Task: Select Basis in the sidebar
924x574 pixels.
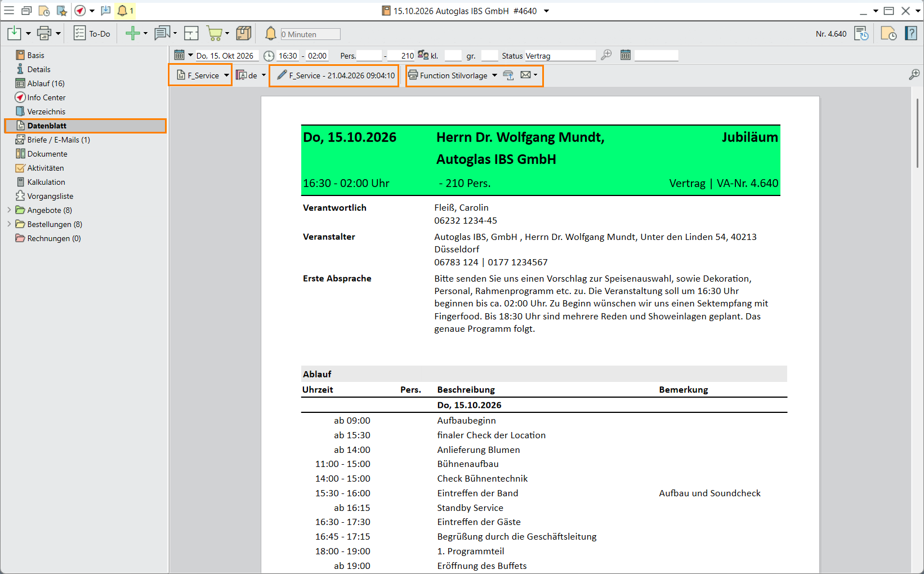Action: [x=35, y=55]
